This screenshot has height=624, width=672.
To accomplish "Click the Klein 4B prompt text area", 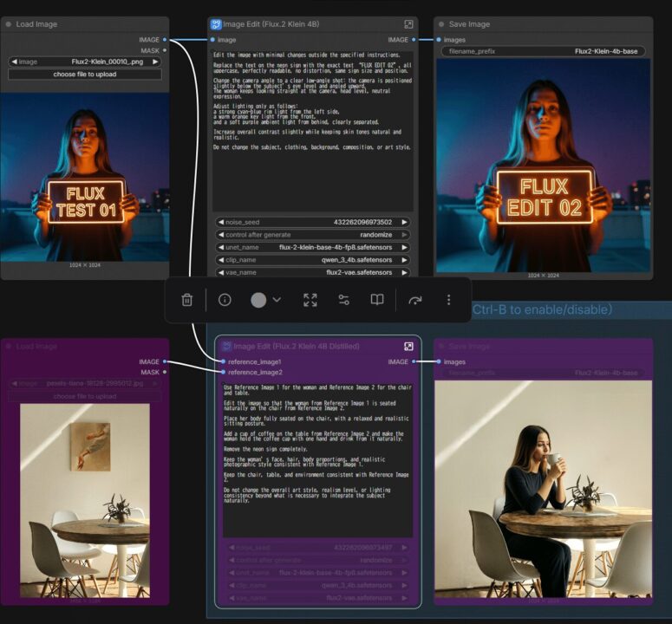I will coord(313,131).
